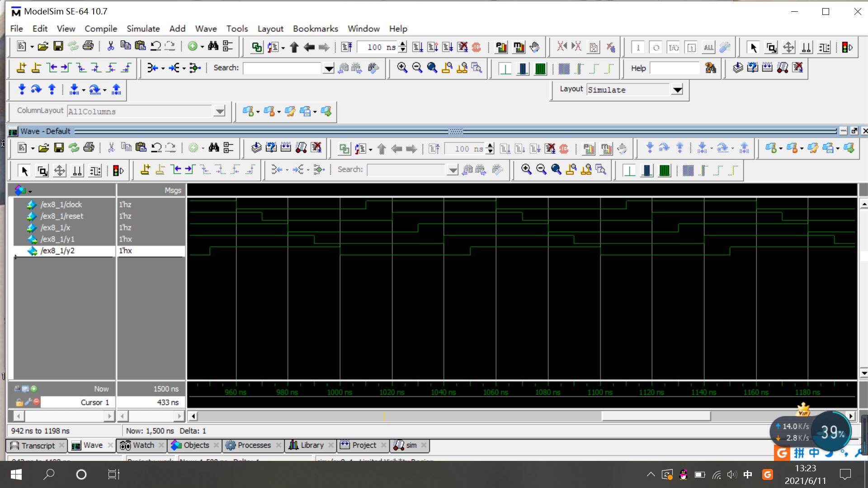Open the Simulate menu
Screen dimensions: 868x488
tap(143, 28)
